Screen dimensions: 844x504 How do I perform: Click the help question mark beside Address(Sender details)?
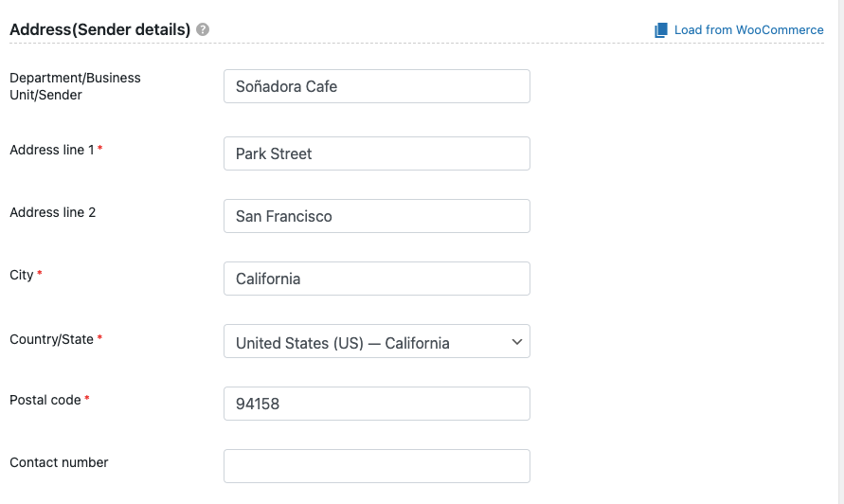(x=203, y=29)
